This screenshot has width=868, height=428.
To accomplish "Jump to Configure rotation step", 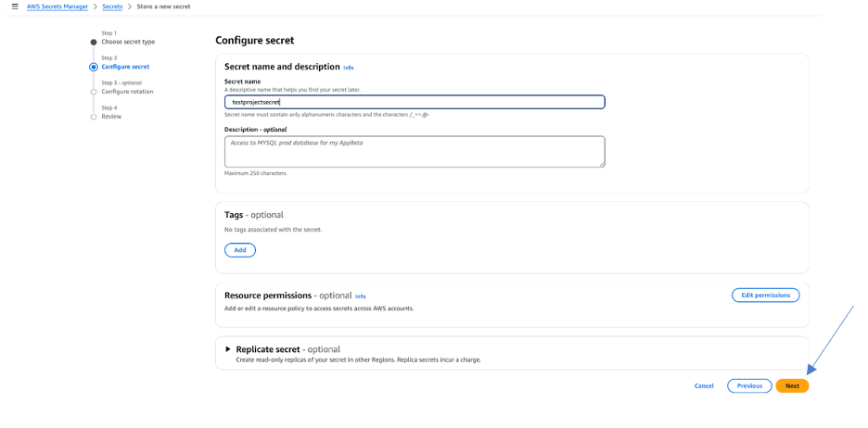I will (x=127, y=92).
